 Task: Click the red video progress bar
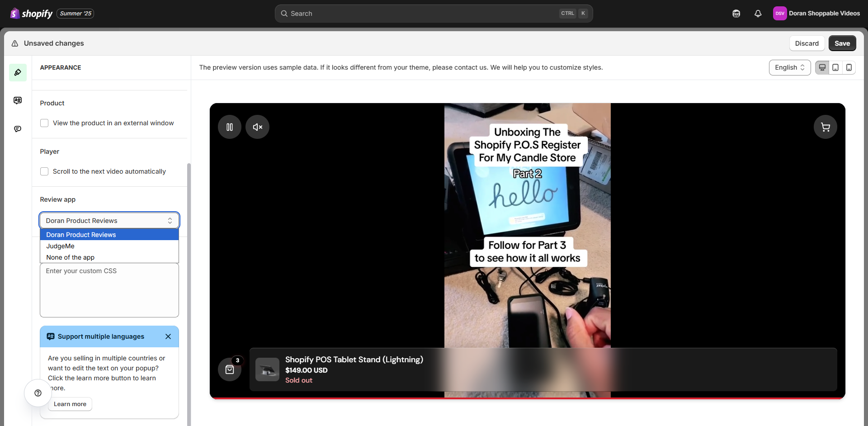[528, 398]
